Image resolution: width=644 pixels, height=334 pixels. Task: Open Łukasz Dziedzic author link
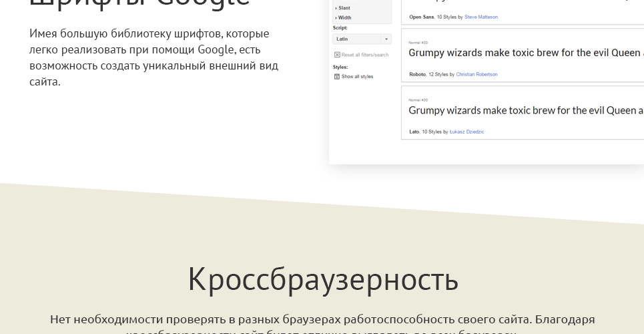click(x=466, y=132)
